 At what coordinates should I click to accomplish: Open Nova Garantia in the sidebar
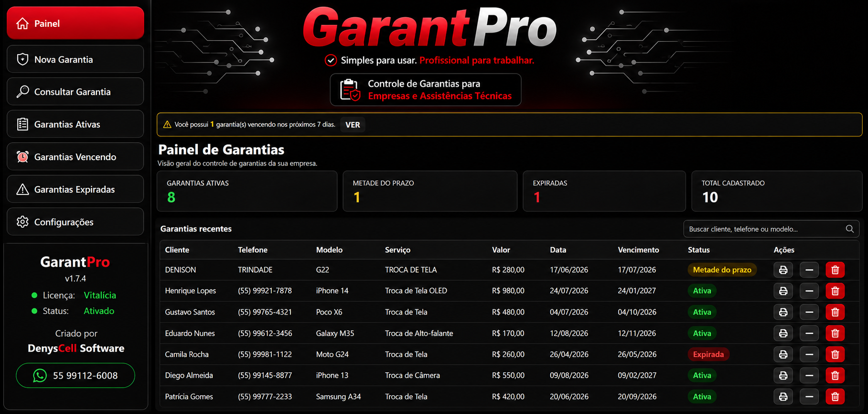tap(75, 59)
